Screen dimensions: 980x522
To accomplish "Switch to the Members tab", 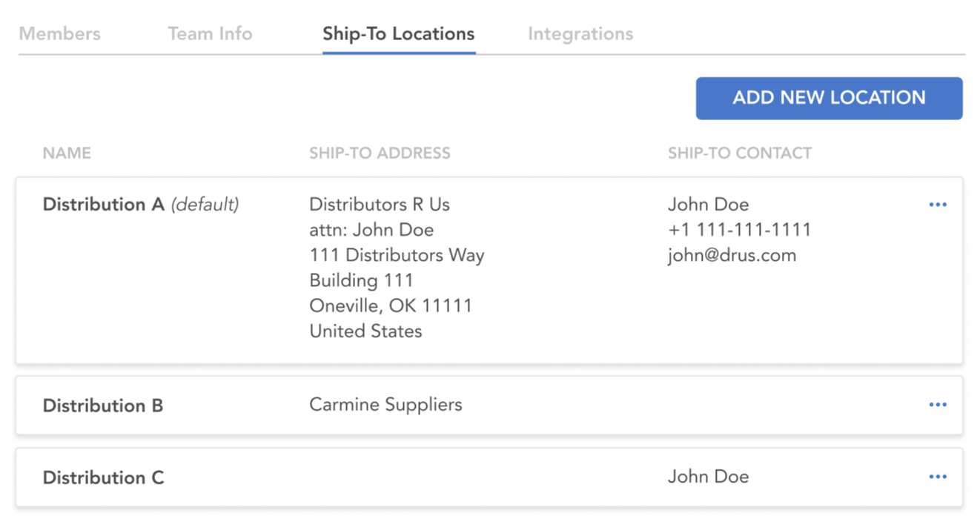I will coord(60,34).
